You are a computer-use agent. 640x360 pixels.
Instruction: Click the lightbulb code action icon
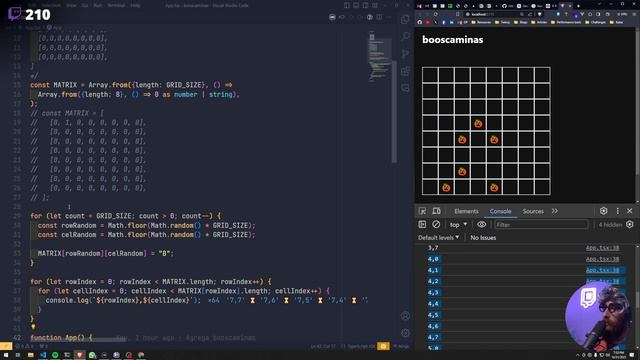point(33,327)
